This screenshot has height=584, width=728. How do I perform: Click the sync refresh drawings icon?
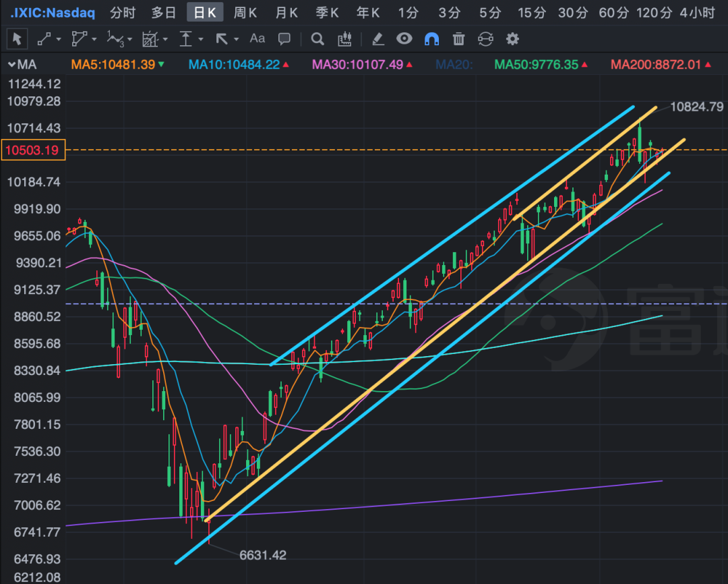[485, 39]
